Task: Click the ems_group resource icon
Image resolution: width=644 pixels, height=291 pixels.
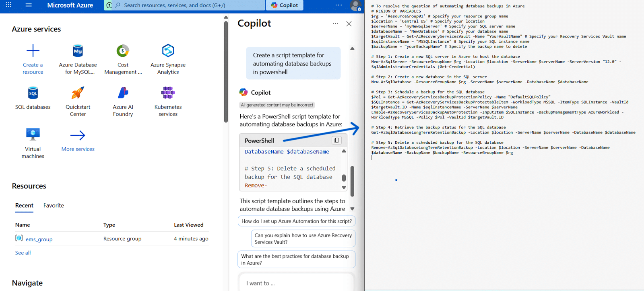Action: tap(19, 238)
